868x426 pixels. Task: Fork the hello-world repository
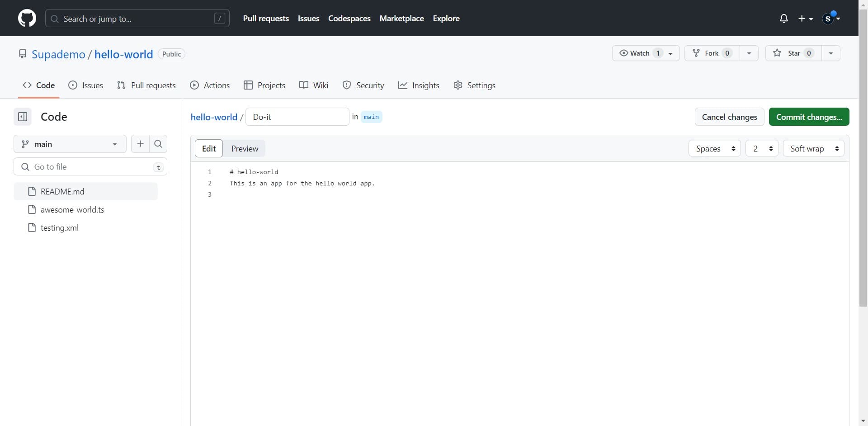[x=712, y=53]
